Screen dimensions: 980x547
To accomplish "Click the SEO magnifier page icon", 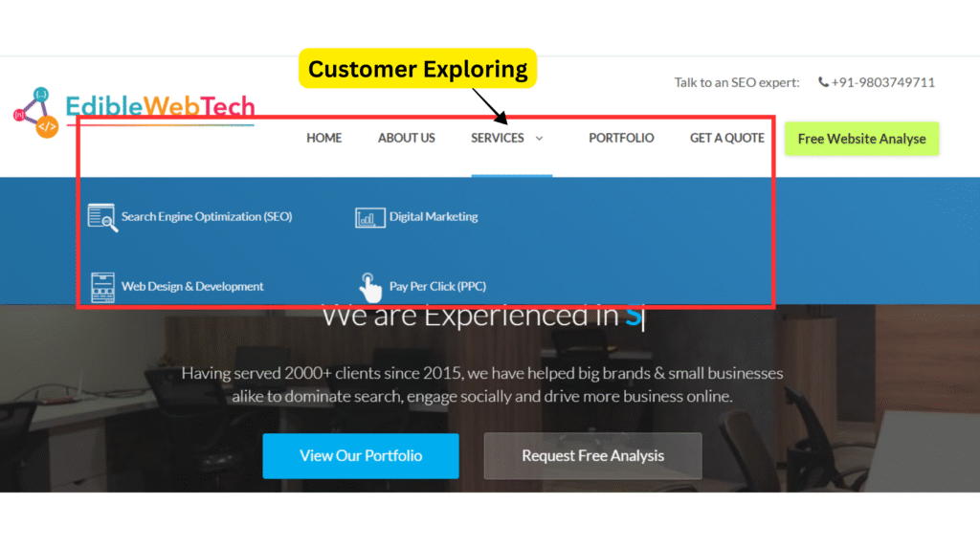I will coord(102,218).
